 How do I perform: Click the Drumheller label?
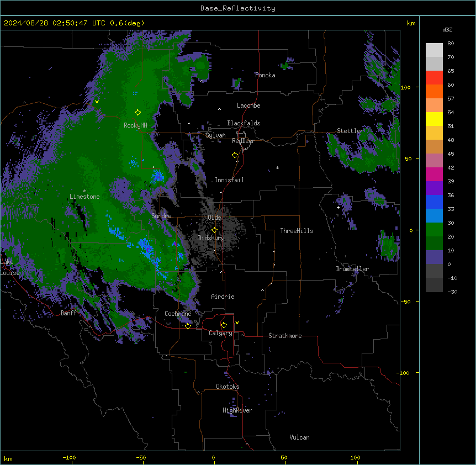point(352,269)
